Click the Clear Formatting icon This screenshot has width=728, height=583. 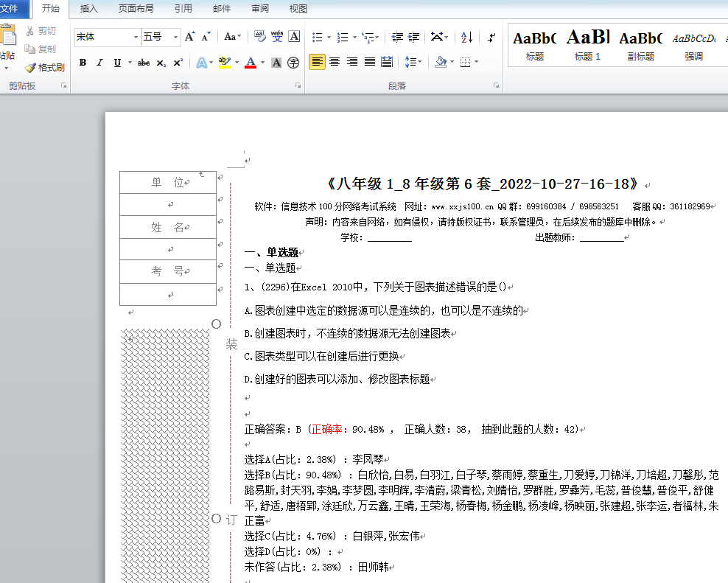[259, 37]
